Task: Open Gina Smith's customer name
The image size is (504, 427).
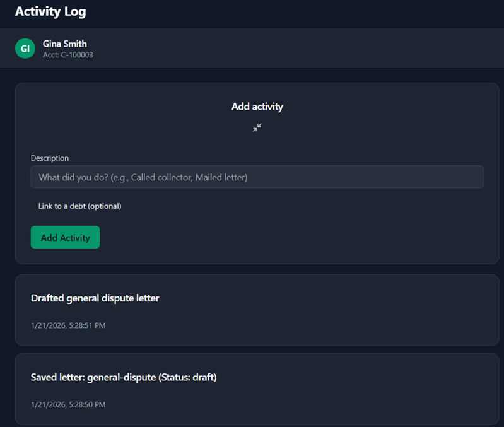Action: tap(65, 44)
